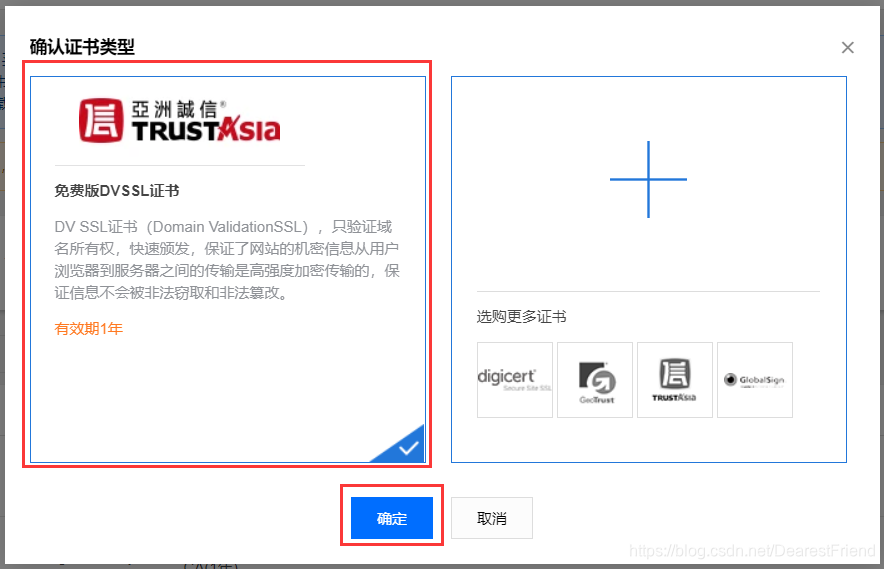Choose the digicert logo tile
The width and height of the screenshot is (884, 569).
coord(515,380)
